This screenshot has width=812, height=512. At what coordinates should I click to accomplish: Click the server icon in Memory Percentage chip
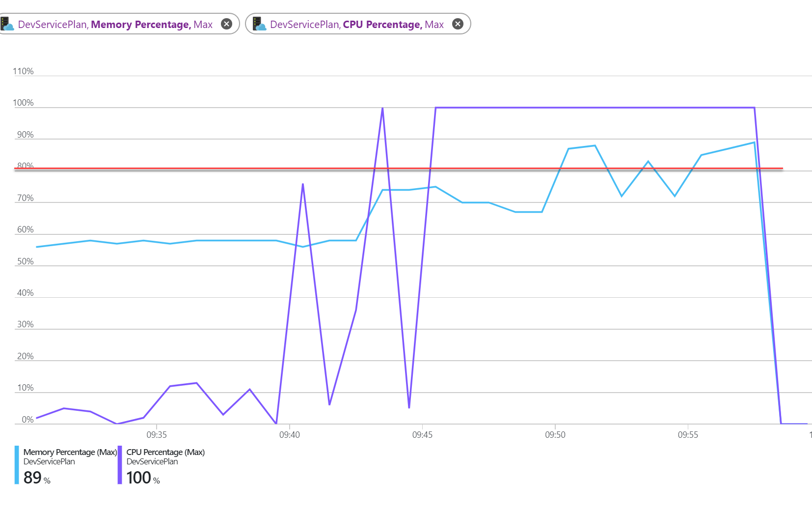[7, 24]
